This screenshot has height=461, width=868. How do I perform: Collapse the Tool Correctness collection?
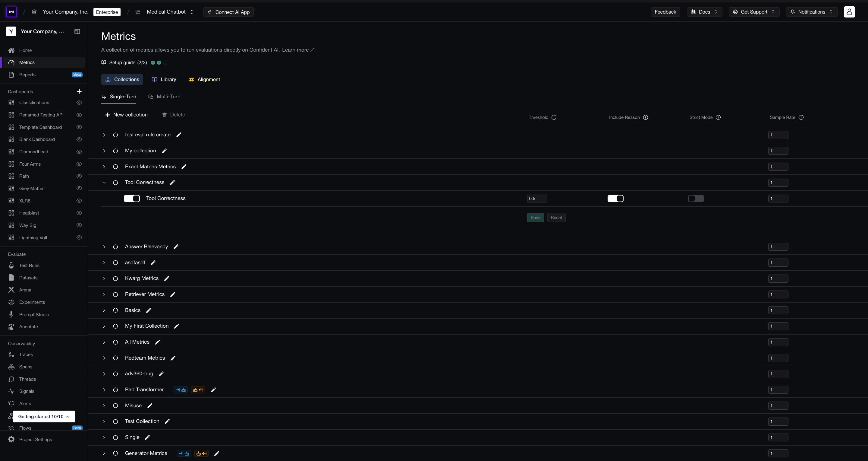(104, 183)
